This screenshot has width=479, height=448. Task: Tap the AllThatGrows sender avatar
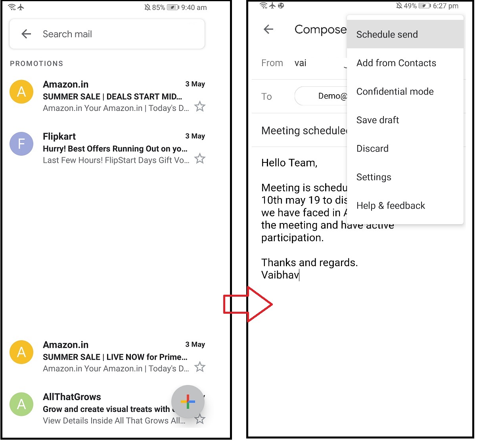pos(21,404)
